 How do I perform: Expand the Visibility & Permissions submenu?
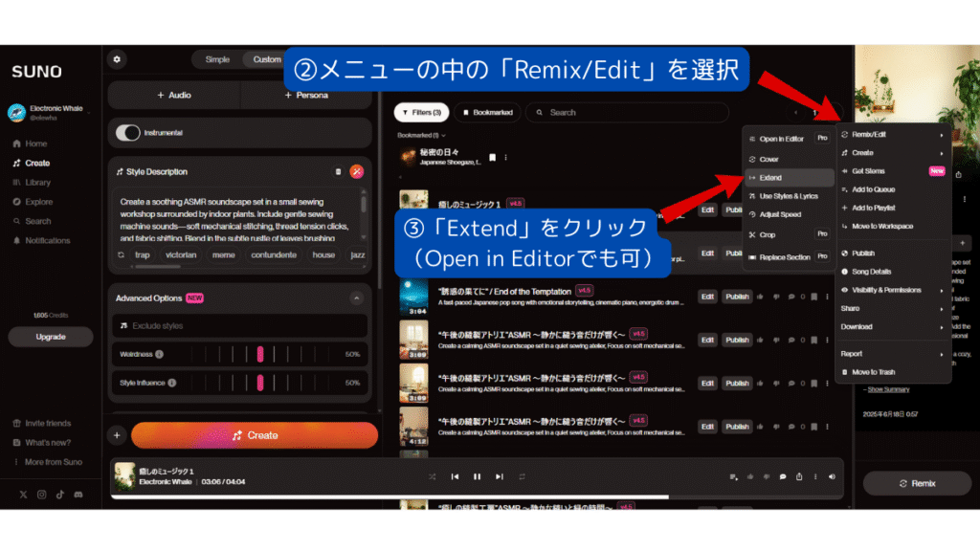893,290
